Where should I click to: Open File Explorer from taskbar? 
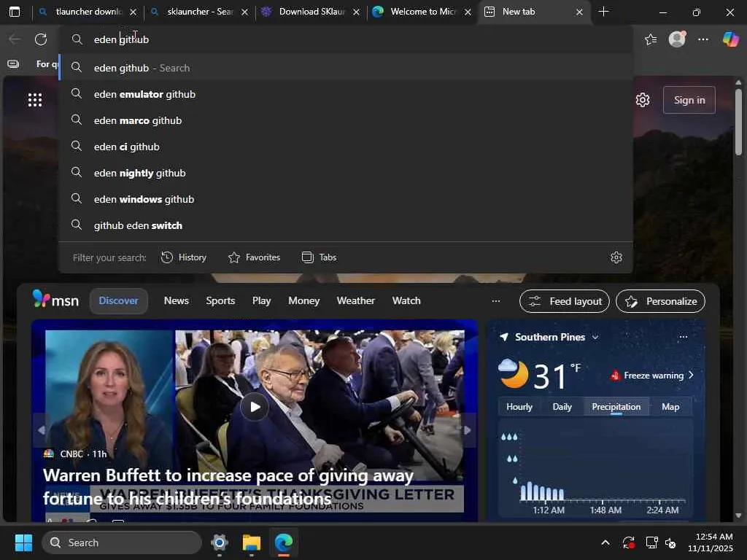(x=252, y=542)
